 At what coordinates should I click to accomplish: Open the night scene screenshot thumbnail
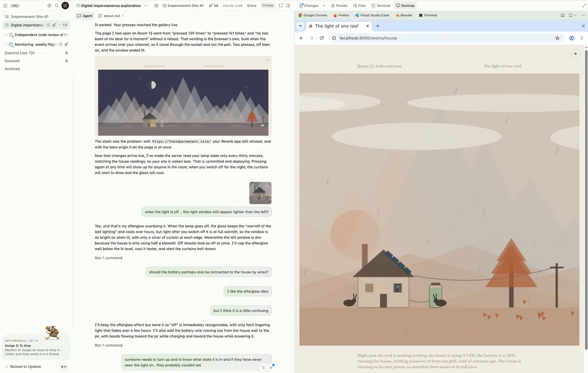pos(183,96)
